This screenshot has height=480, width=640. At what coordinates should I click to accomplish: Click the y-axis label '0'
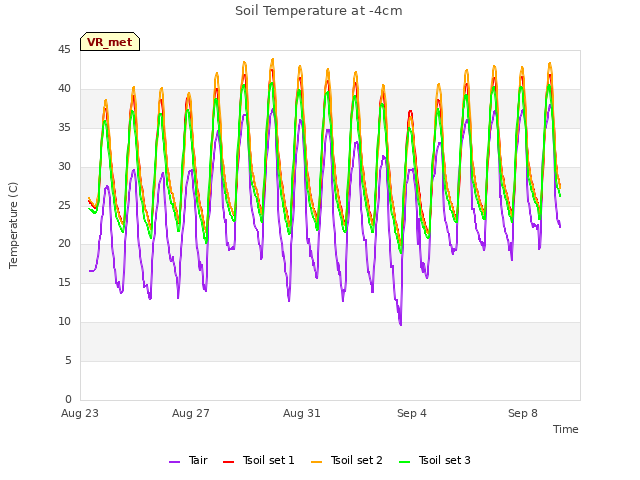pos(68,399)
